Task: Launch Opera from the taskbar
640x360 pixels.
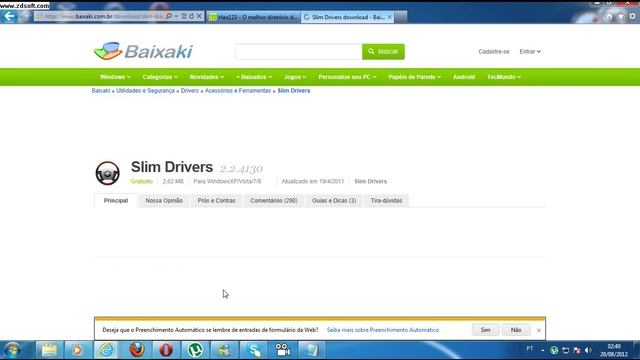Action: click(166, 350)
